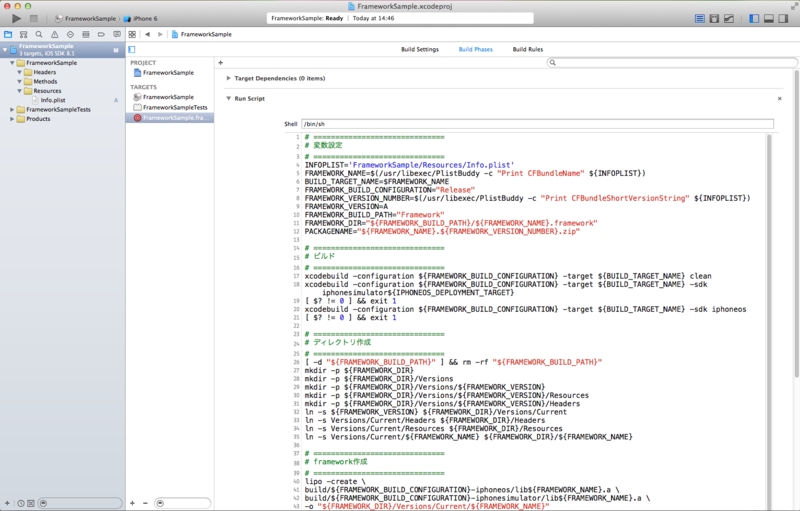This screenshot has height=511, width=800.
Task: Expand the Products folder
Action: [x=12, y=119]
